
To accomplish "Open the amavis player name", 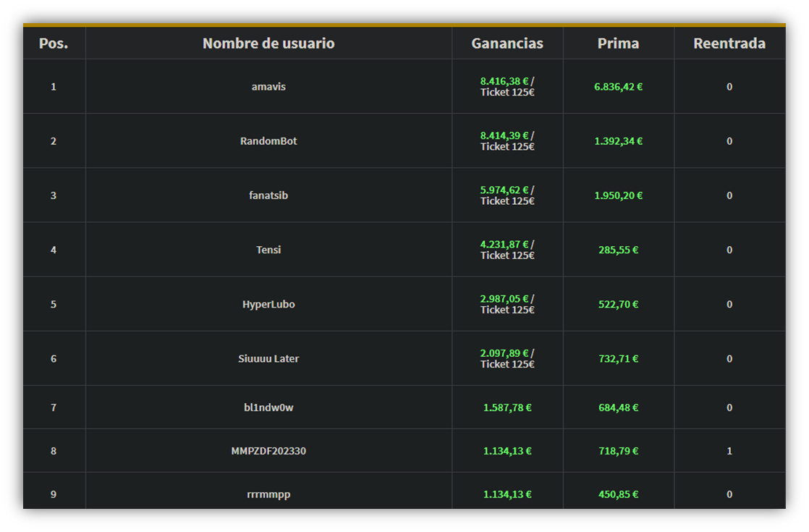I will coord(268,87).
